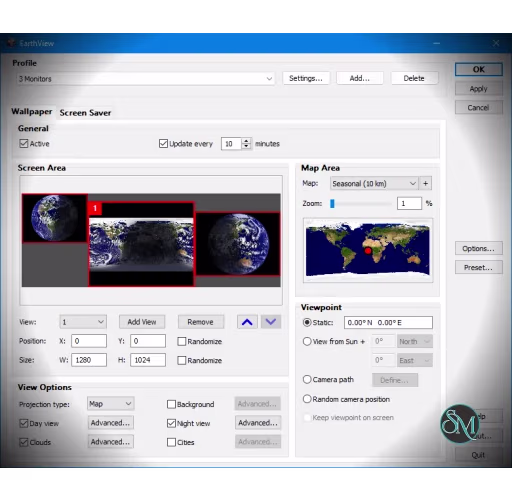Open the Map dropdown showing Seasonal (10 km)
The width and height of the screenshot is (512, 500).
point(374,183)
